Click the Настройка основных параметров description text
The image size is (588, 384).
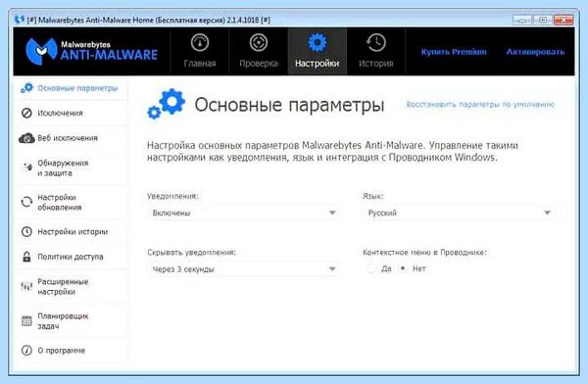click(332, 151)
